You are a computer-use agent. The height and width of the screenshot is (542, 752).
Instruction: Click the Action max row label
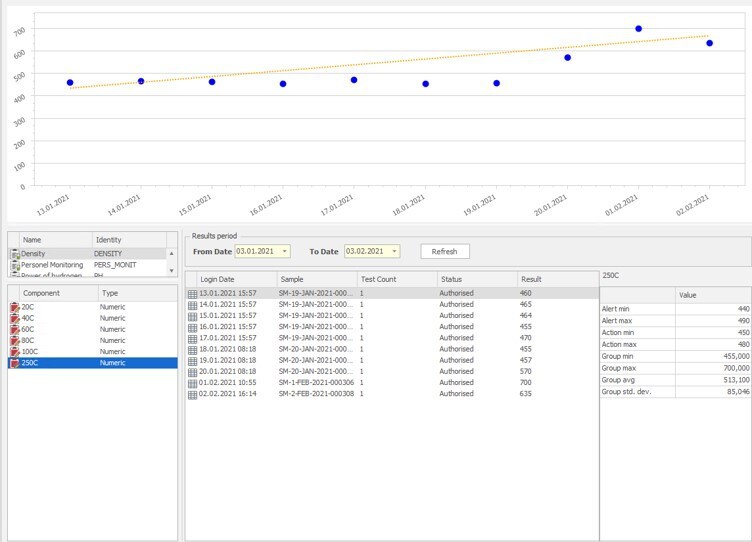[x=619, y=344]
